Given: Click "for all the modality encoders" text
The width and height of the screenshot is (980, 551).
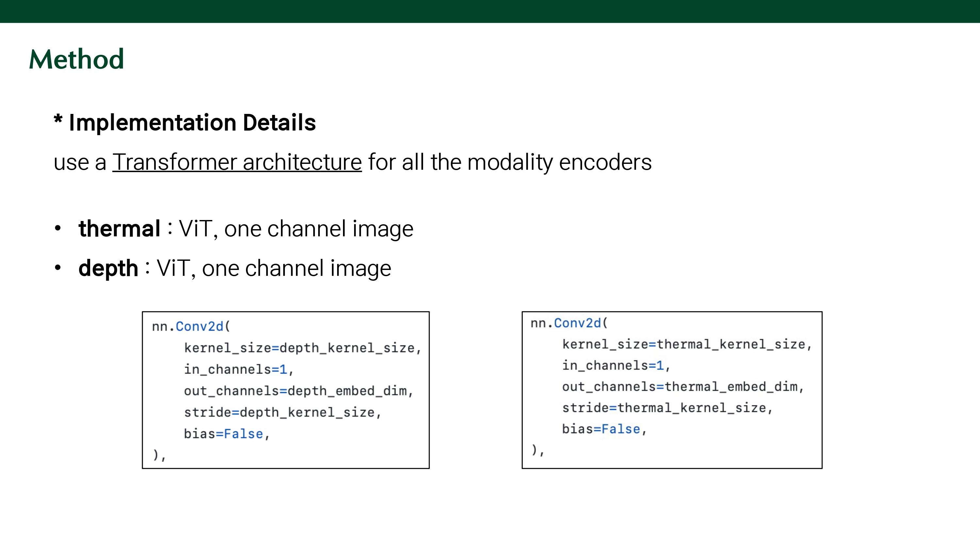Looking at the screenshot, I should [510, 162].
